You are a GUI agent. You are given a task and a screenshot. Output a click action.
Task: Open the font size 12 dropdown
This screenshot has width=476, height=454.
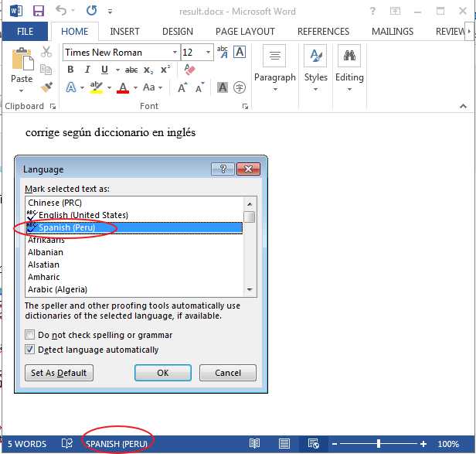click(208, 53)
